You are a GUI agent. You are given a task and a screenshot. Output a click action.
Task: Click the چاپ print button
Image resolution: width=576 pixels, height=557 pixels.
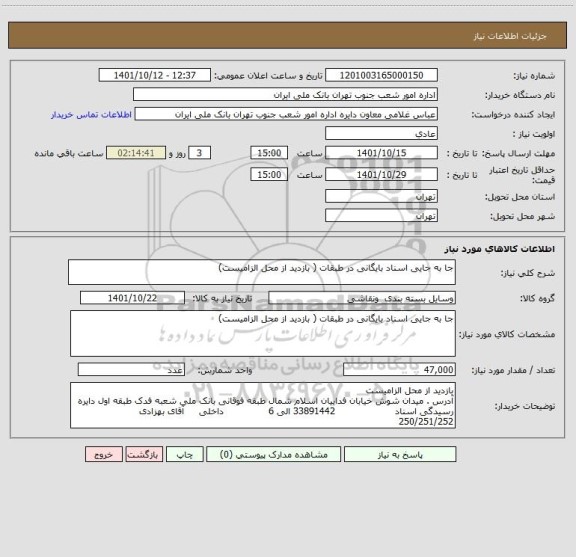tap(184, 454)
